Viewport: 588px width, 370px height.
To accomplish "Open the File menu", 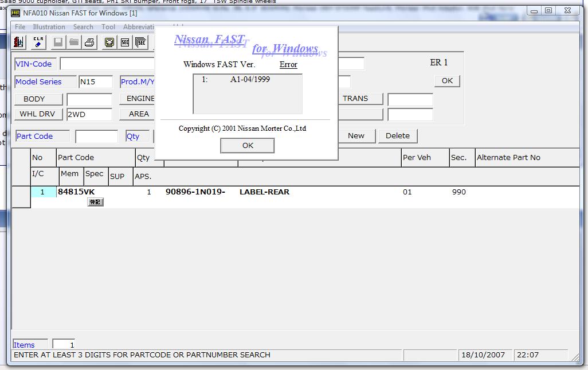I will (x=20, y=27).
